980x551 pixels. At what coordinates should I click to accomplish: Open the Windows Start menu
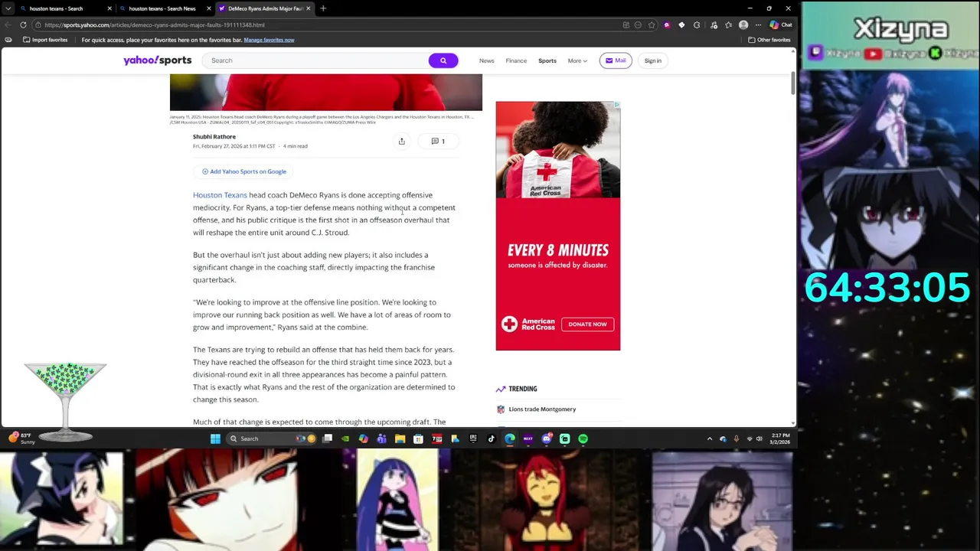pyautogui.click(x=215, y=439)
